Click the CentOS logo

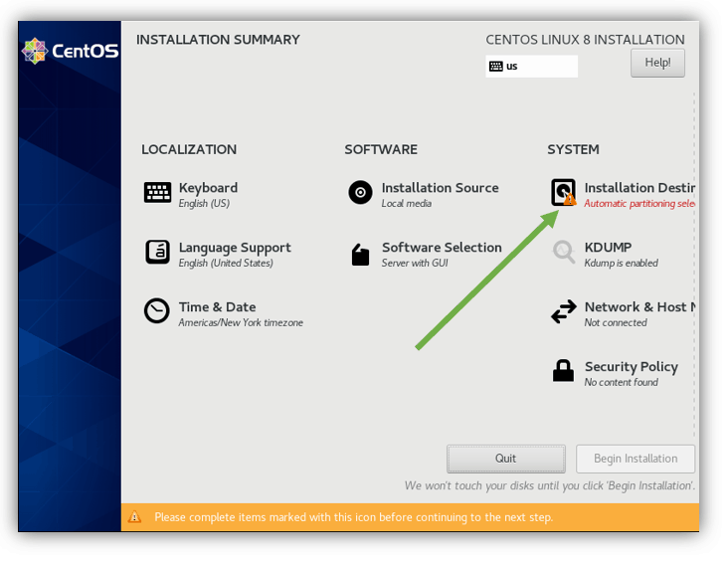click(x=70, y=51)
